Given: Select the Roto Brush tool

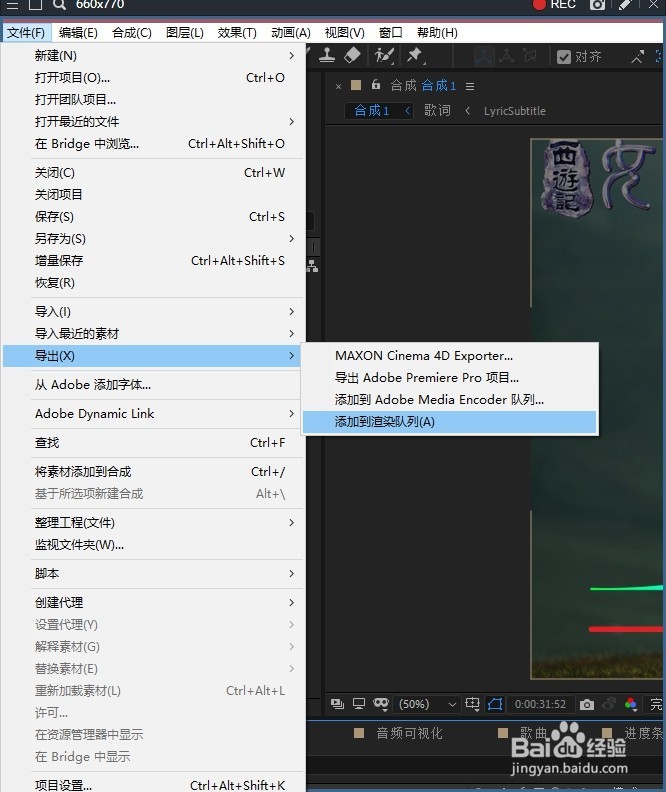Looking at the screenshot, I should (384, 56).
